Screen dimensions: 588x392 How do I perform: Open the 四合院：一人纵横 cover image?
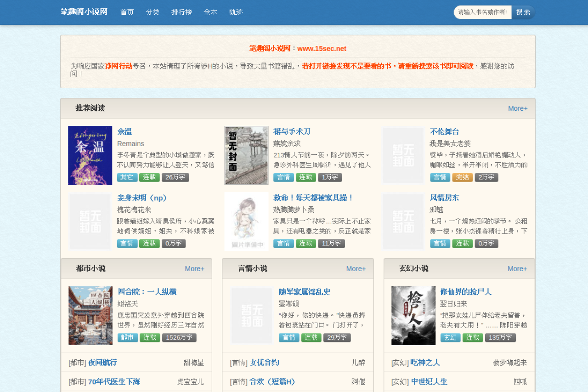pyautogui.click(x=90, y=316)
